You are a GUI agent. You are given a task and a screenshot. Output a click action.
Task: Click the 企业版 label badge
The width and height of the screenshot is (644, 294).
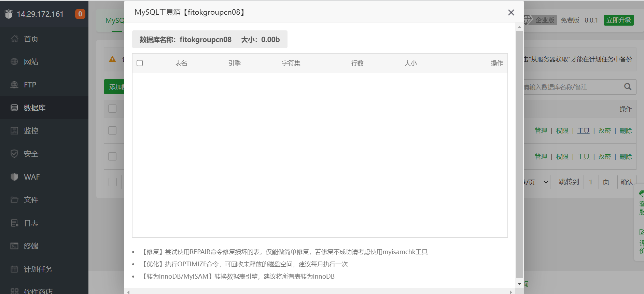point(545,20)
